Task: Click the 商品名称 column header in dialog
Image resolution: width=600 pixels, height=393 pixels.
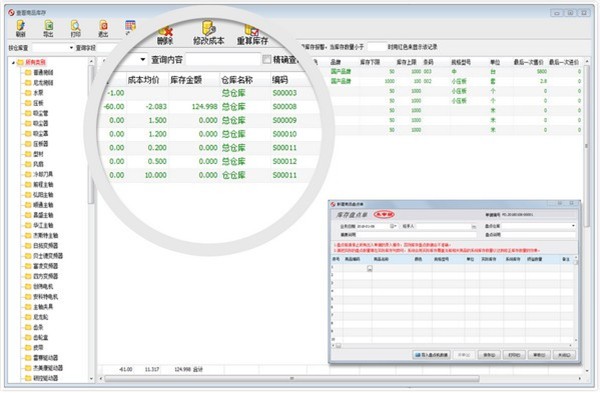Action: pyautogui.click(x=381, y=259)
